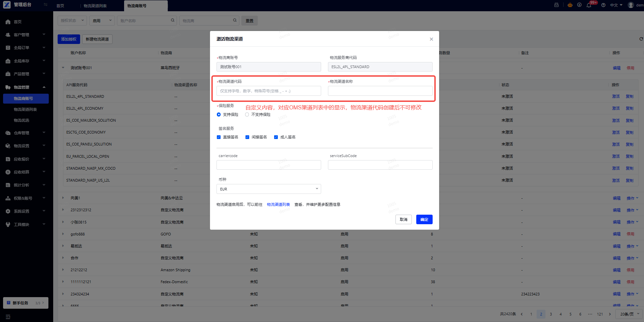Screen dimensions: 644x322
Task: Open the download center icon
Action: coord(579,5)
